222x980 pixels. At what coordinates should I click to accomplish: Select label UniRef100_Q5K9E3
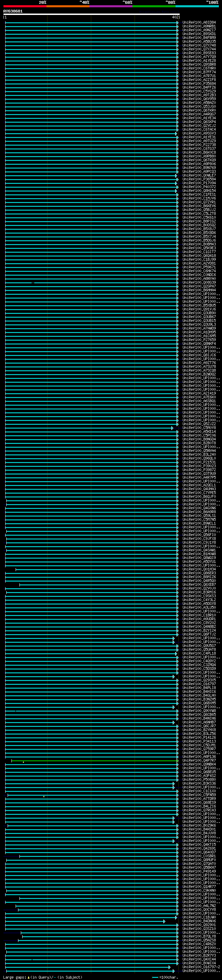[199, 249]
